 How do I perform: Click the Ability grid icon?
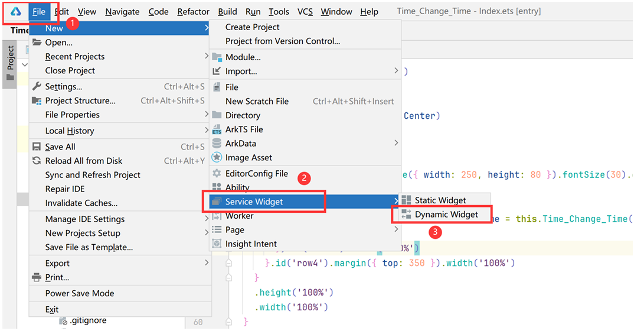click(x=217, y=187)
